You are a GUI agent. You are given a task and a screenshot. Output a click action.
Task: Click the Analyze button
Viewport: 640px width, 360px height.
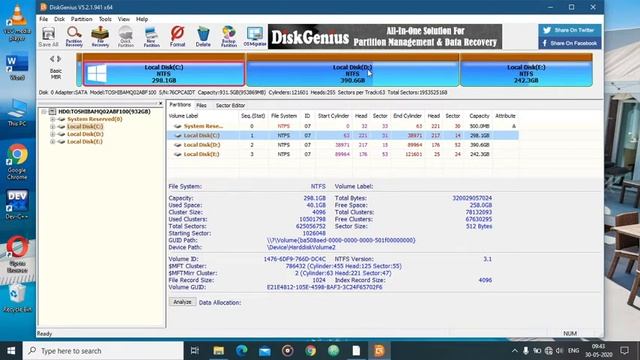182,302
